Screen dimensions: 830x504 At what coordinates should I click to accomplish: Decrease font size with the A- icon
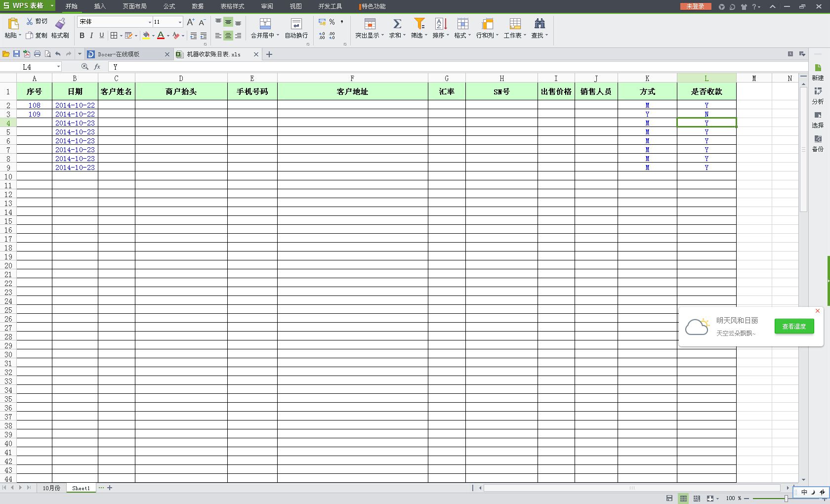(x=202, y=22)
